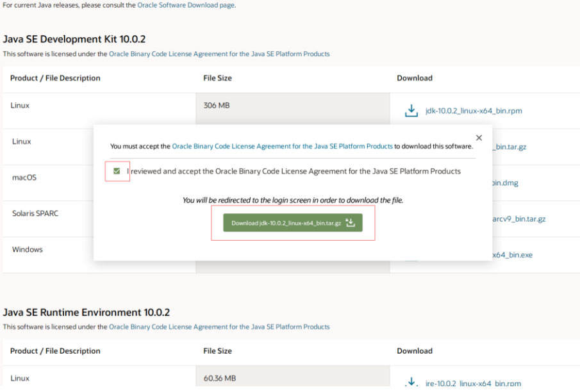This screenshot has width=580, height=392.
Task: Open license agreement link under Development Kit heading
Action: pos(219,54)
